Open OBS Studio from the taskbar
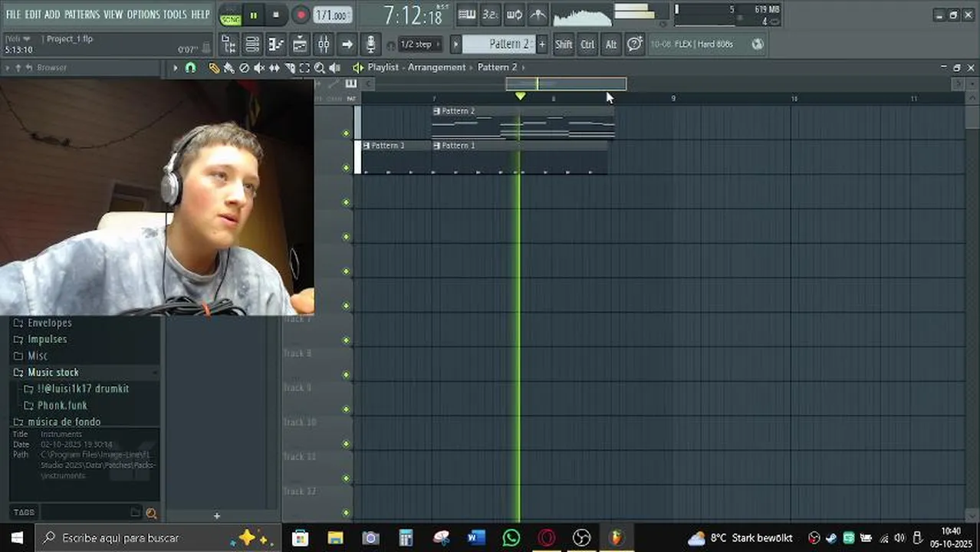The height and width of the screenshot is (552, 980). pos(582,537)
